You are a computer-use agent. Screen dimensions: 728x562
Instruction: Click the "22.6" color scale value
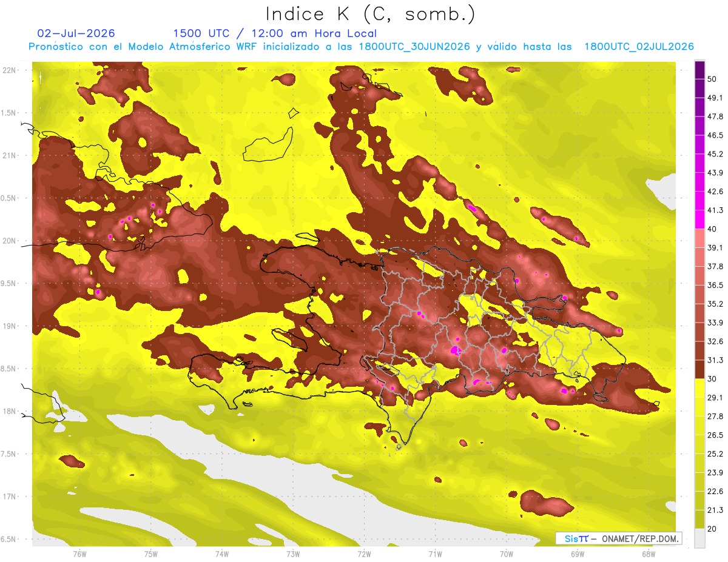(x=715, y=491)
